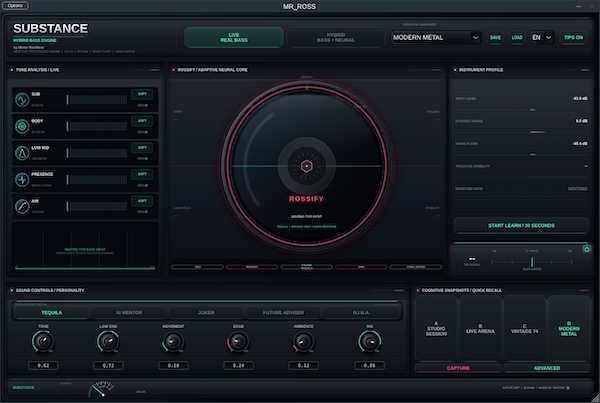600x403 pixels.
Task: Click the MIX knob
Action: point(370,341)
